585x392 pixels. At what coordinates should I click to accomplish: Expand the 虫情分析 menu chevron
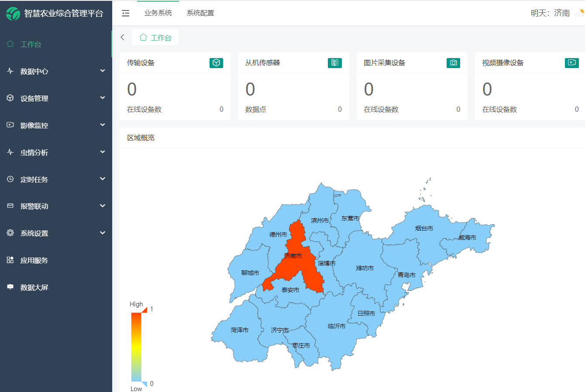coord(103,152)
